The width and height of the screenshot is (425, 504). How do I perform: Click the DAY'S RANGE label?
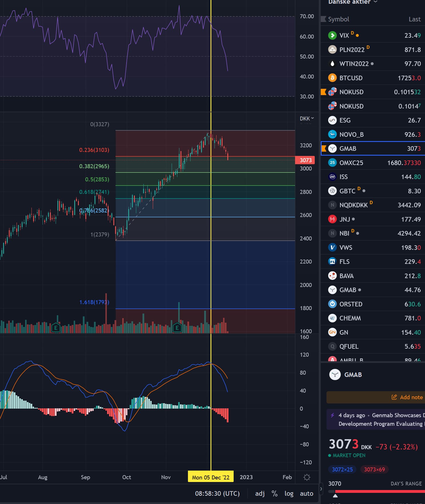click(406, 484)
